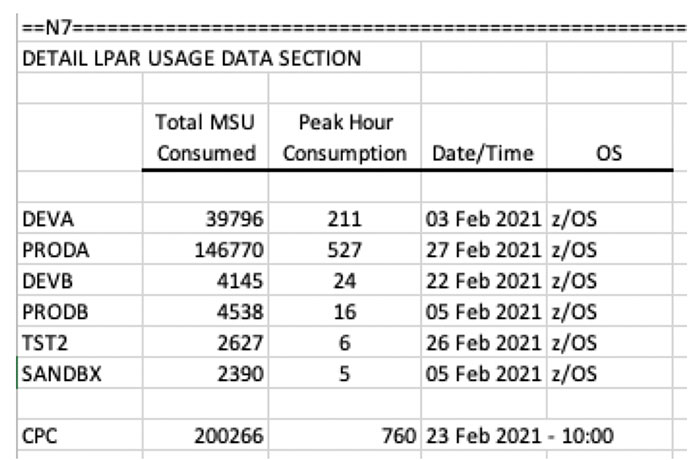Click the DEVB peak hour value 24
Viewport: 691px width, 460px height.
point(345,281)
